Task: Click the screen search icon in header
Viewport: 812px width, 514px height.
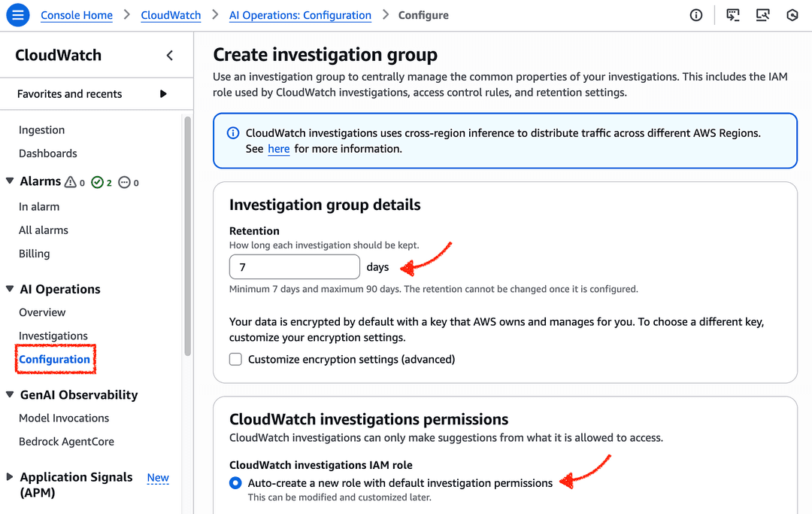Action: [762, 15]
